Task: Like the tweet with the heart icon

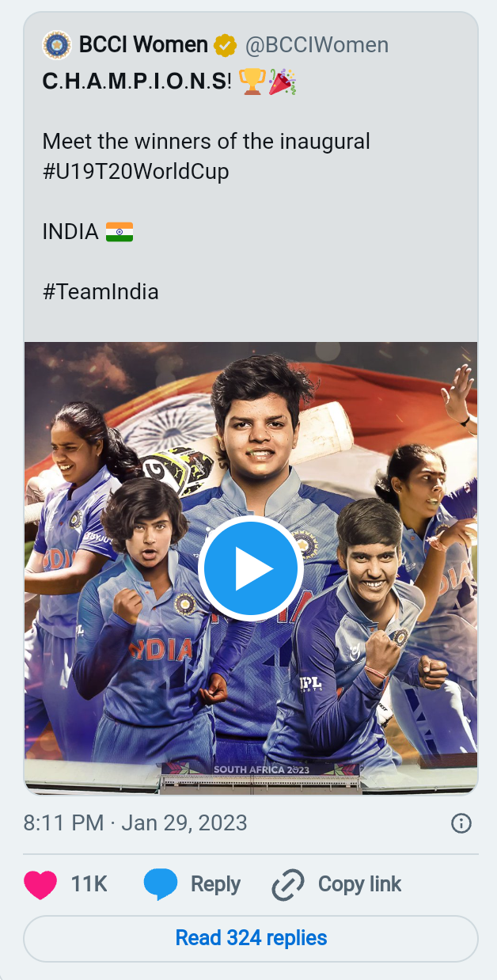Action: (40, 884)
